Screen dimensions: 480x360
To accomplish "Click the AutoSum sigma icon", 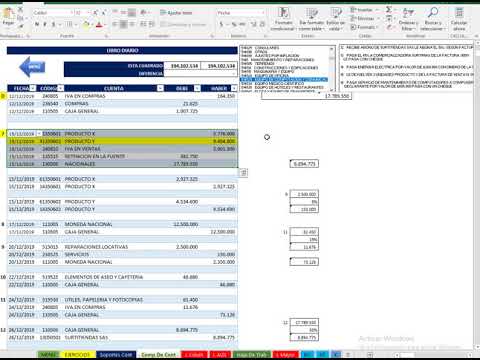I will (x=389, y=10).
